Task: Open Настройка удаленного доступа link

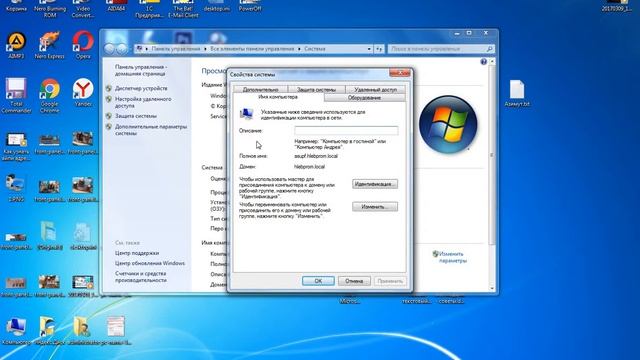Action: (x=143, y=102)
